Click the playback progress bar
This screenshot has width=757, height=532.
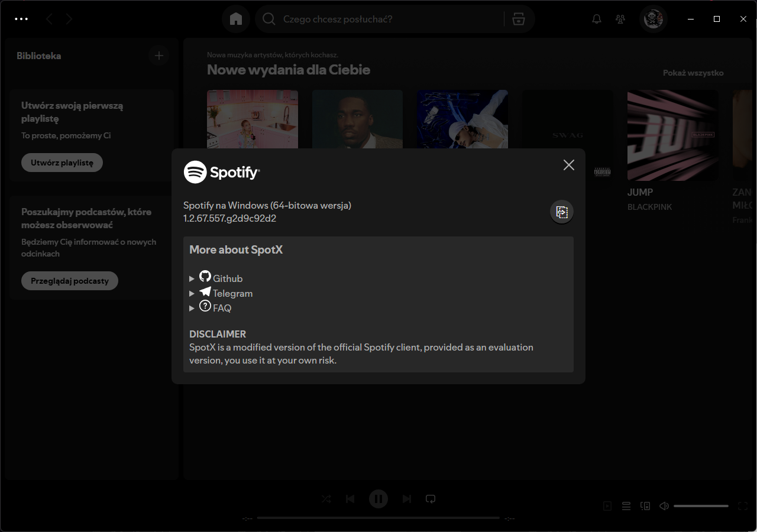(378, 518)
